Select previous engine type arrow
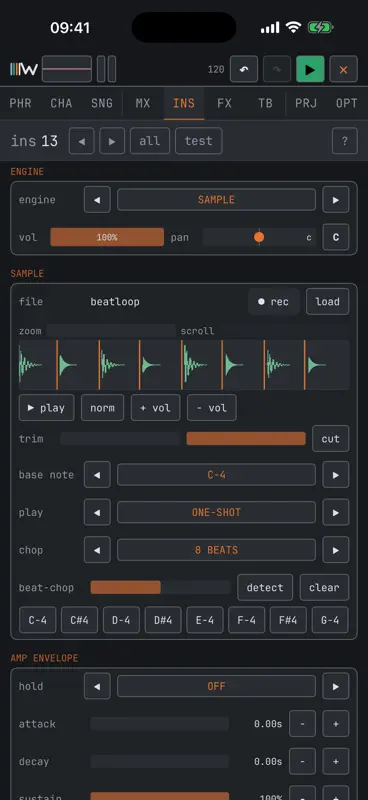 click(97, 199)
